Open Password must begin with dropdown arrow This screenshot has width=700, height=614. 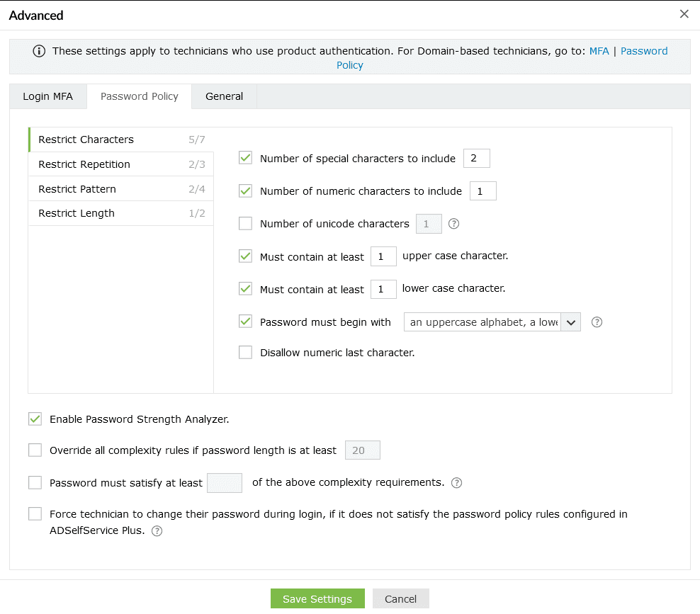pyautogui.click(x=571, y=322)
